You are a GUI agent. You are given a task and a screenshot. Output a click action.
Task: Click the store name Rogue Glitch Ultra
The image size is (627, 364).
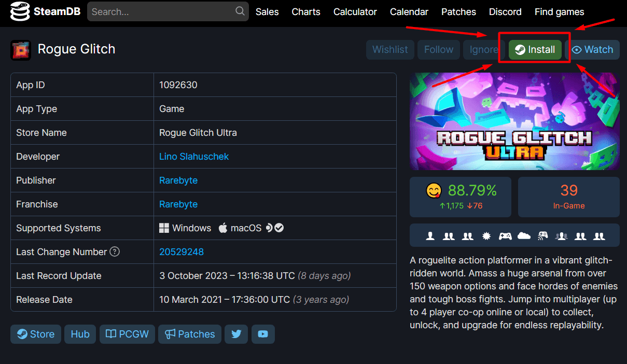click(198, 133)
